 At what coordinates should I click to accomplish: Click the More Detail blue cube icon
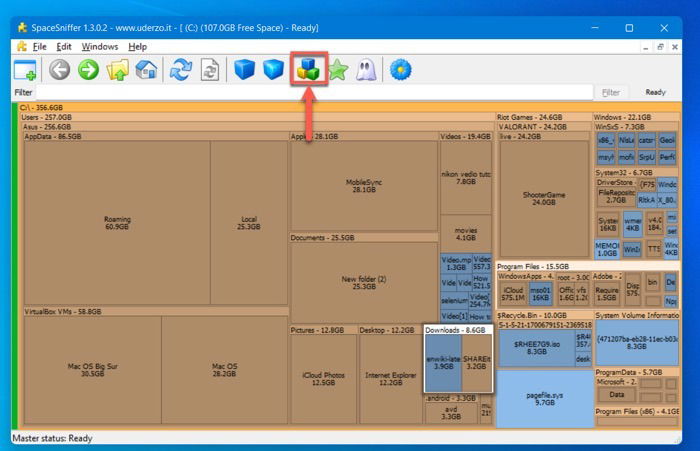pyautogui.click(x=273, y=70)
